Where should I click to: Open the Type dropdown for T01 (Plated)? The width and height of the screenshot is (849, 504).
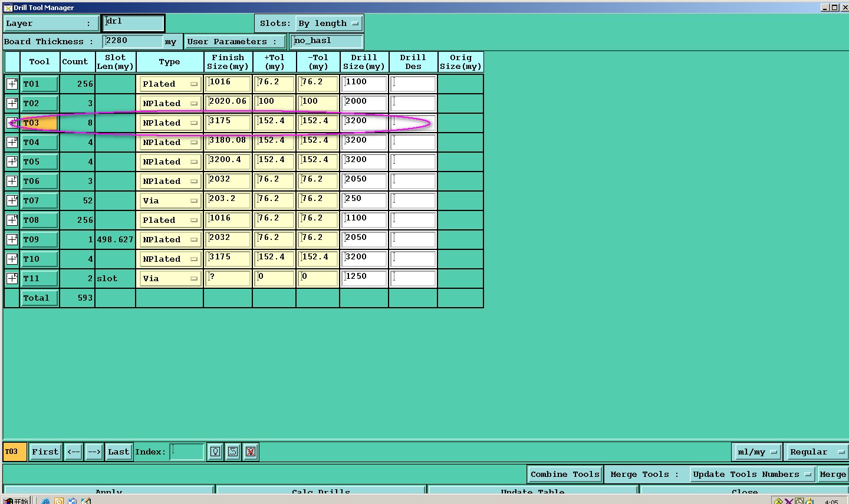coord(170,84)
